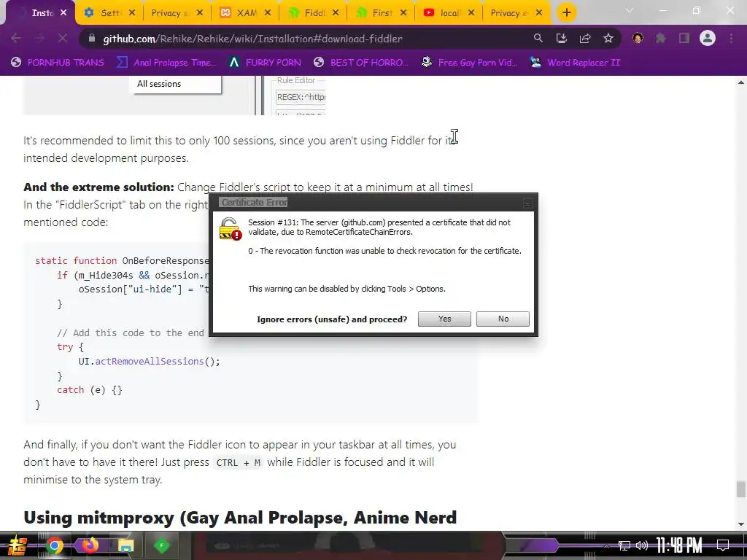Click the github.com address bar URL
Screen dimensions: 747x560
[252, 39]
